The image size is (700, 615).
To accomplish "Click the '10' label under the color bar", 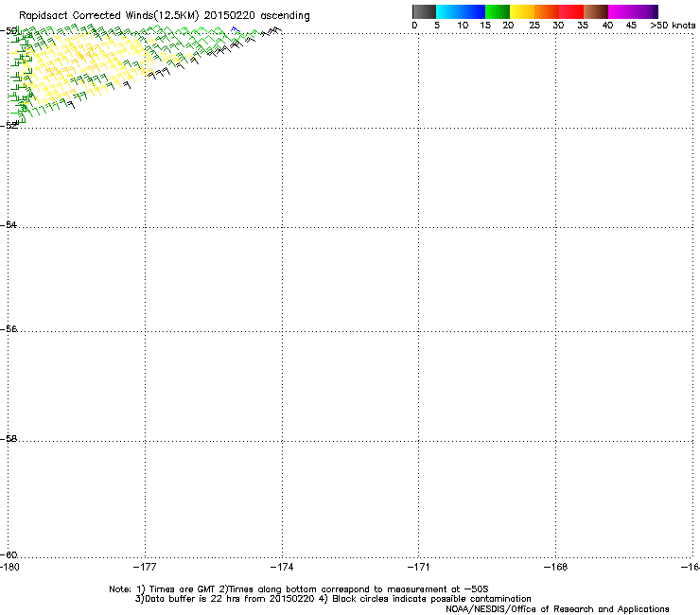I will pos(463,26).
